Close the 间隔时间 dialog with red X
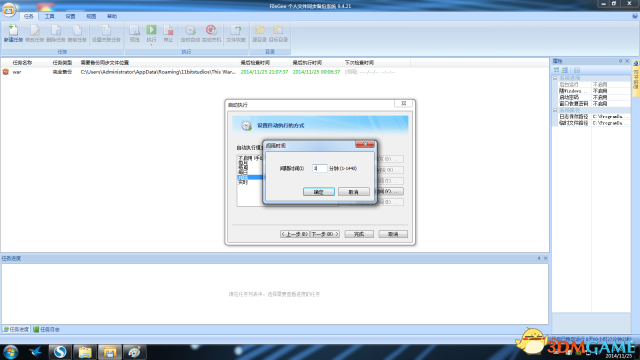Viewport: 640px width, 360px height. pos(365,144)
